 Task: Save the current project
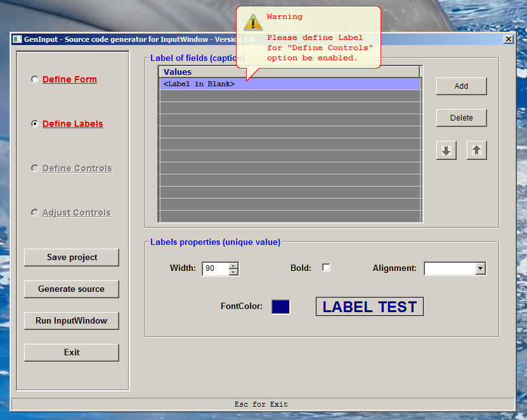point(71,258)
